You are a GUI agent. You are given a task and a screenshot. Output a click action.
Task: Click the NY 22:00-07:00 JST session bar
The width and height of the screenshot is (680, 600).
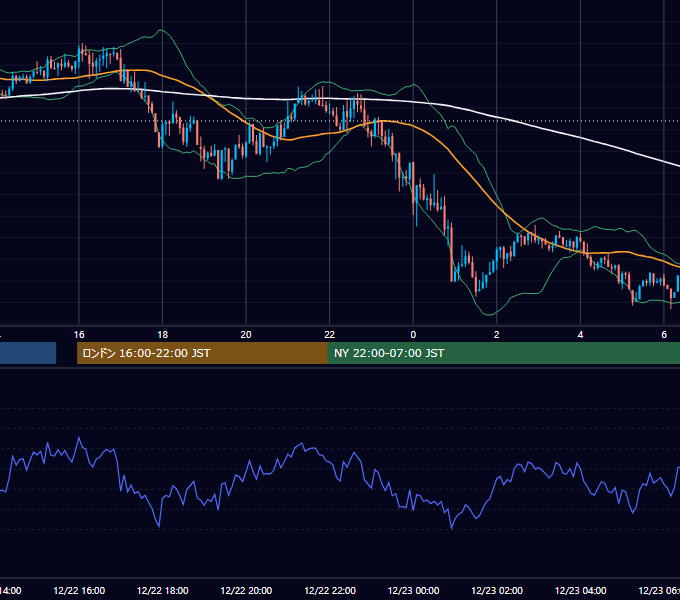pos(503,353)
